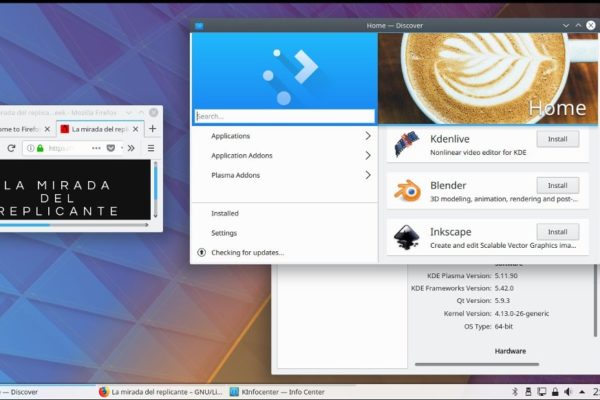This screenshot has height=400, width=600.
Task: Open a new Firefox tab
Action: [x=152, y=129]
